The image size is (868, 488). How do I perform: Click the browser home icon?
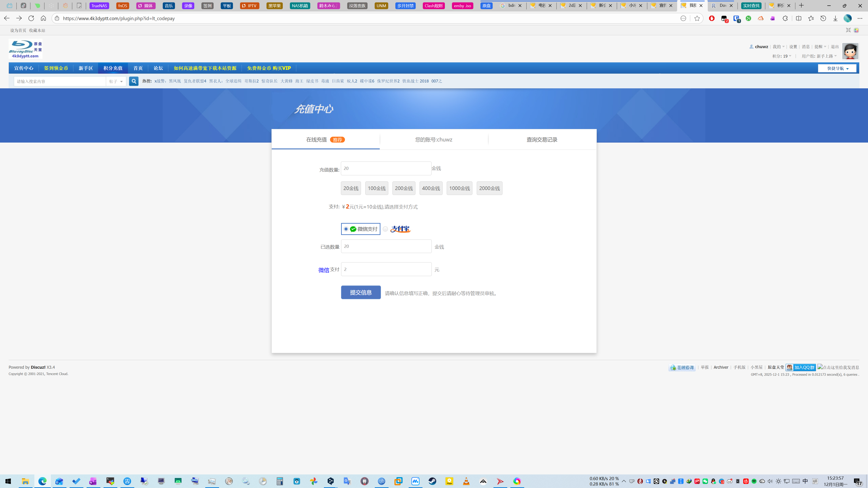click(43, 18)
